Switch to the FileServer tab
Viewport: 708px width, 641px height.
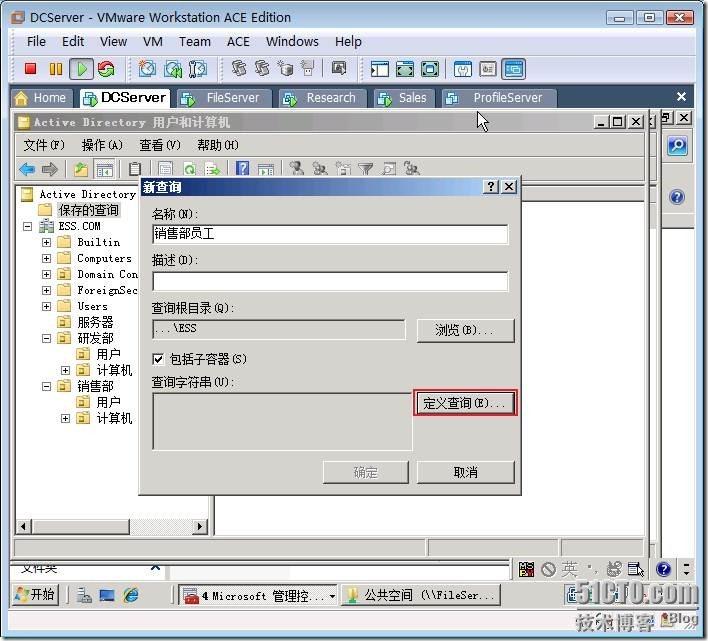(224, 98)
